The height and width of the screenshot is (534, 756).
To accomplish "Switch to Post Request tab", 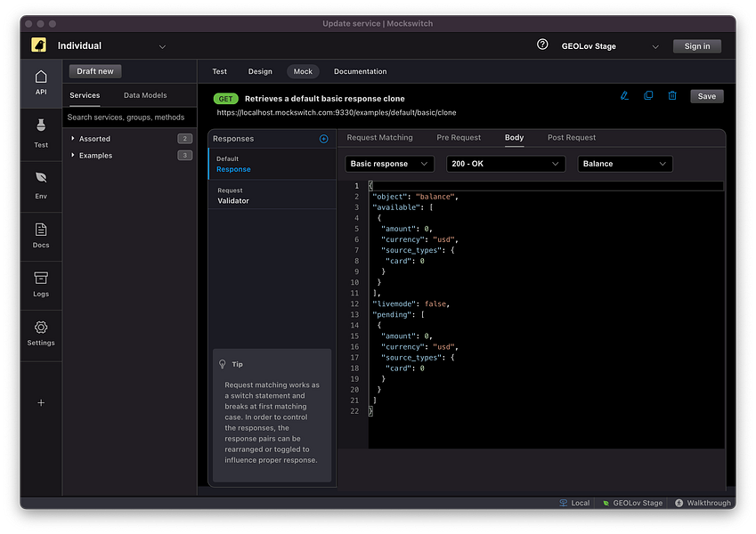I will point(572,137).
